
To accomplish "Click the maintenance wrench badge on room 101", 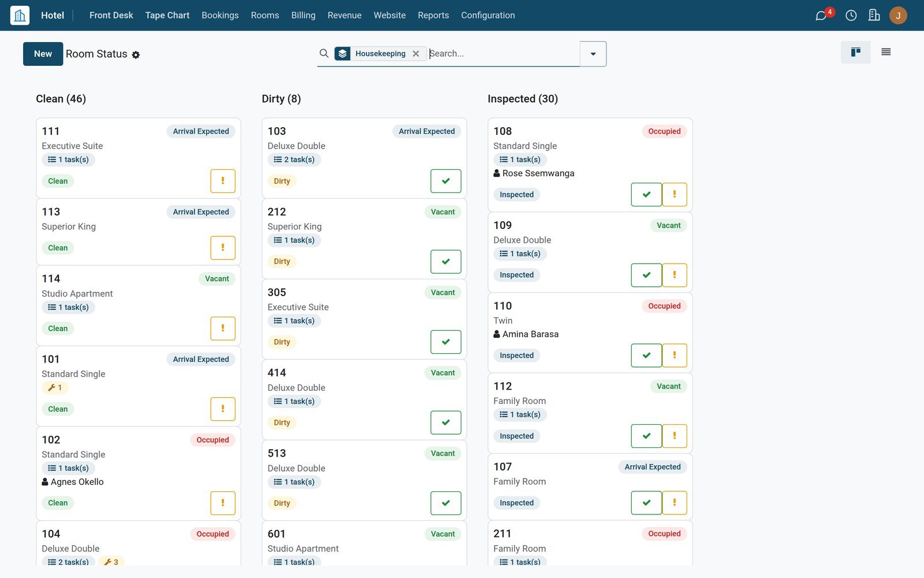I will (55, 388).
